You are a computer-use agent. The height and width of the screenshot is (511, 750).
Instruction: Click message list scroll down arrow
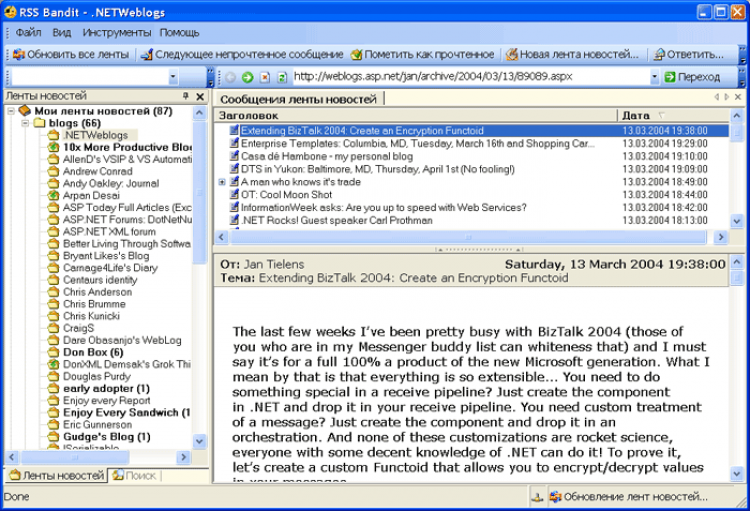(737, 221)
